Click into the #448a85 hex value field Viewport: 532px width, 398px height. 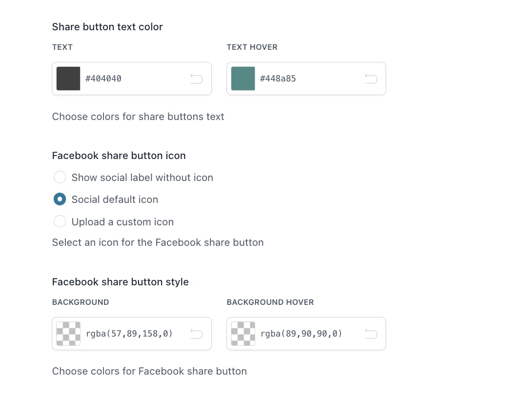pos(310,79)
